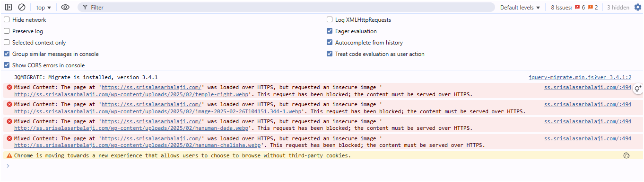Enable the Hide network checkbox

pos(7,20)
